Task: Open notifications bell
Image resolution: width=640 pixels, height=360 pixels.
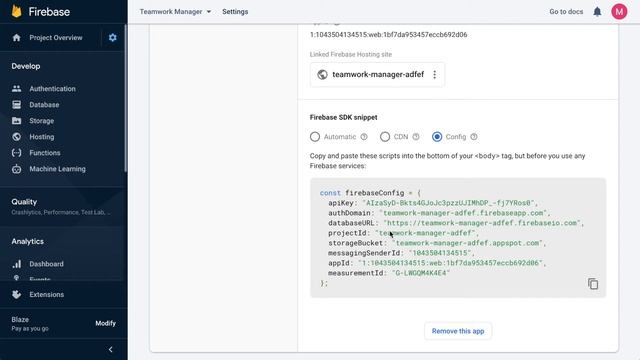Action: [597, 11]
